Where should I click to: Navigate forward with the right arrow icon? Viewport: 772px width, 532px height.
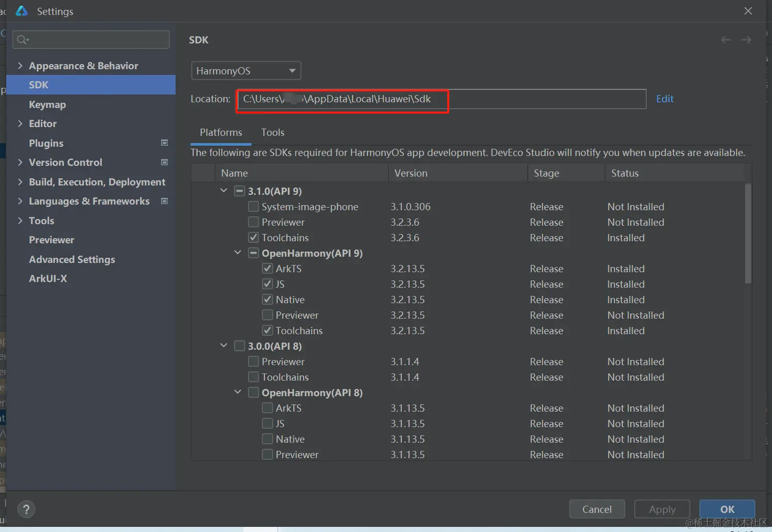(746, 40)
